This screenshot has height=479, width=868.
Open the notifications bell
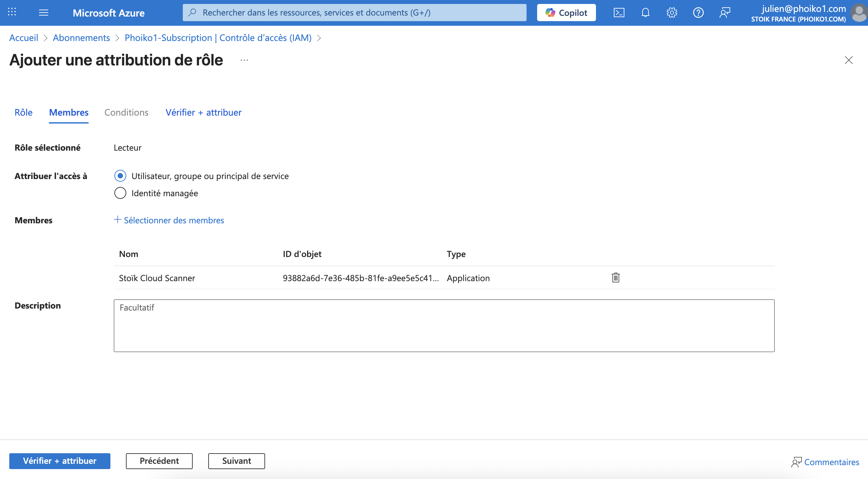pyautogui.click(x=645, y=13)
